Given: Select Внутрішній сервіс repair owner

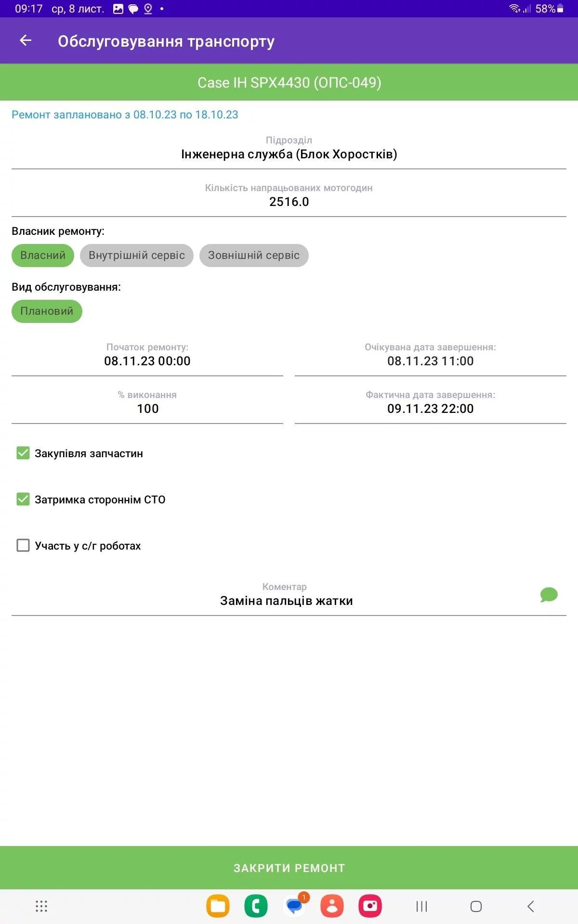Looking at the screenshot, I should tap(137, 256).
